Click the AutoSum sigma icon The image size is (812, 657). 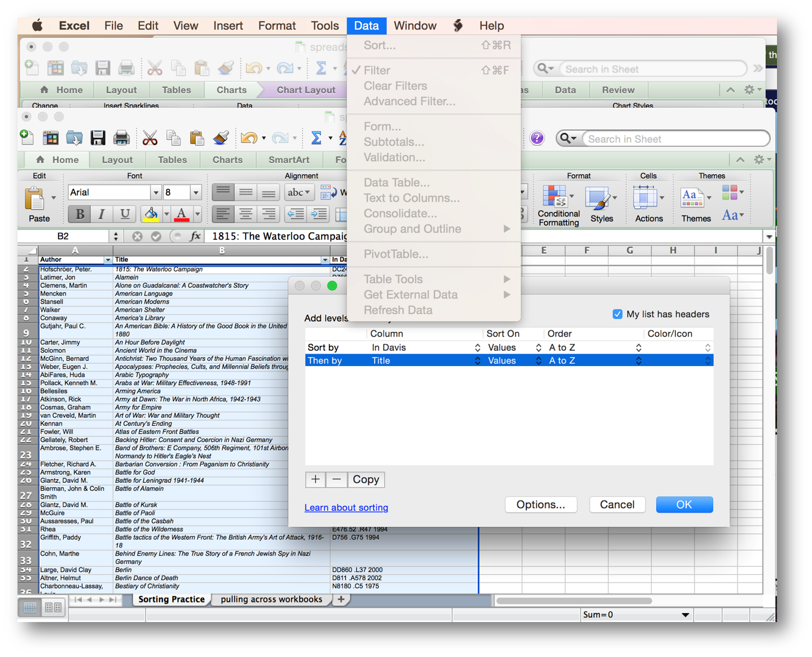(317, 138)
